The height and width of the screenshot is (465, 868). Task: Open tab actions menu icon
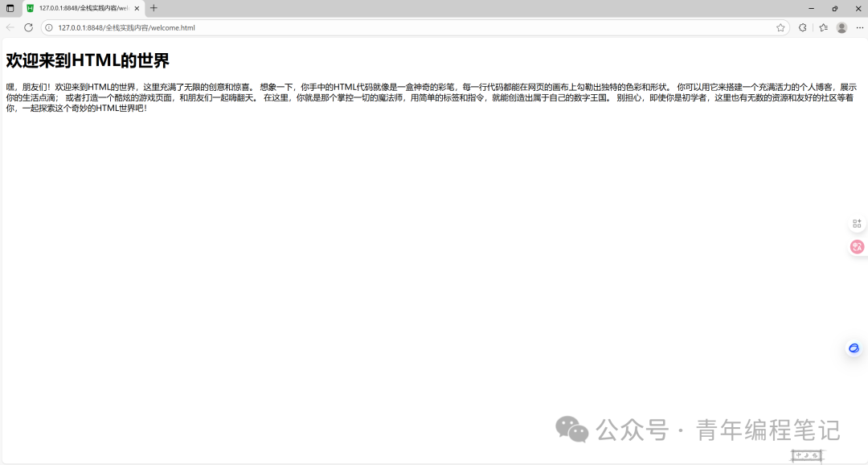pyautogui.click(x=10, y=8)
